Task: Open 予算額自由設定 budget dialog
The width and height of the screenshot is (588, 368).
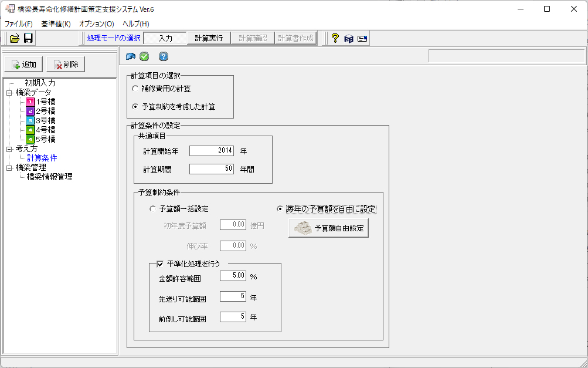Action: [x=328, y=228]
